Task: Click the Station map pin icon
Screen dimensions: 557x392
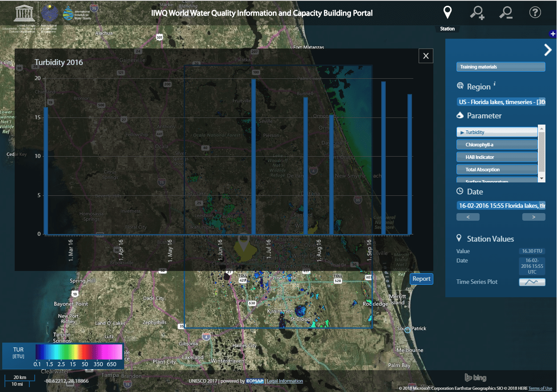Action: click(x=447, y=12)
